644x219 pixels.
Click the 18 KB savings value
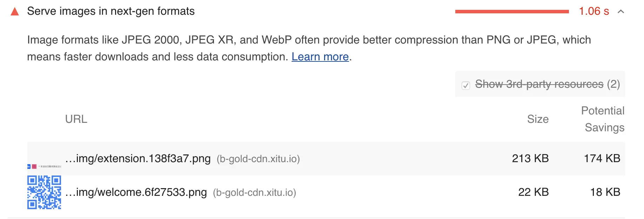point(605,192)
